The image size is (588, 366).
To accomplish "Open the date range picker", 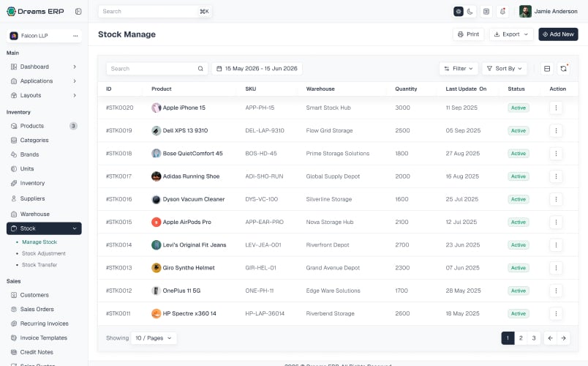I will coord(257,69).
